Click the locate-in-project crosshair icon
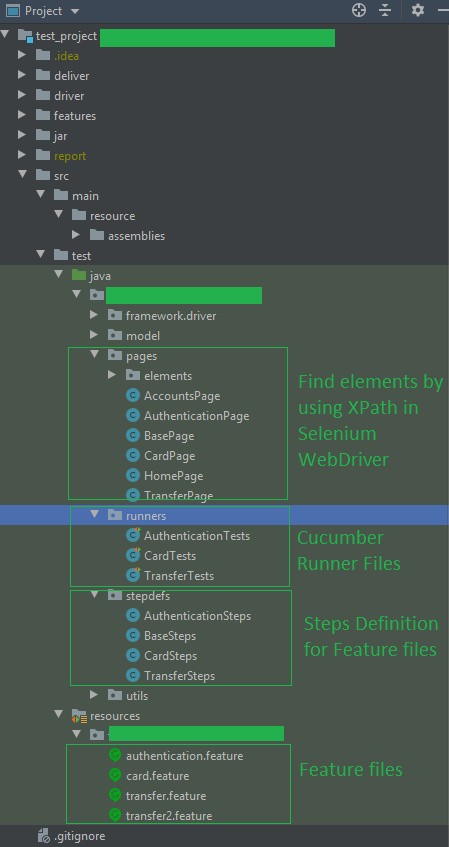Image resolution: width=449 pixels, height=847 pixels. 359,10
